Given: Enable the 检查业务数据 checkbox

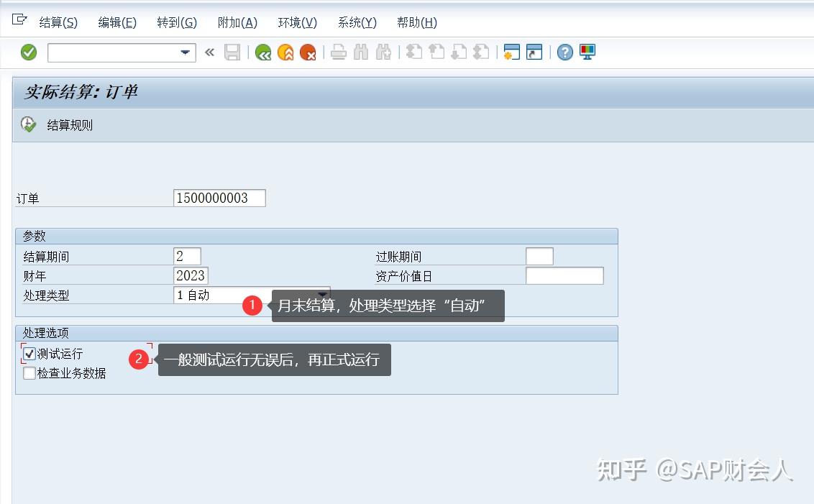Looking at the screenshot, I should [x=29, y=372].
